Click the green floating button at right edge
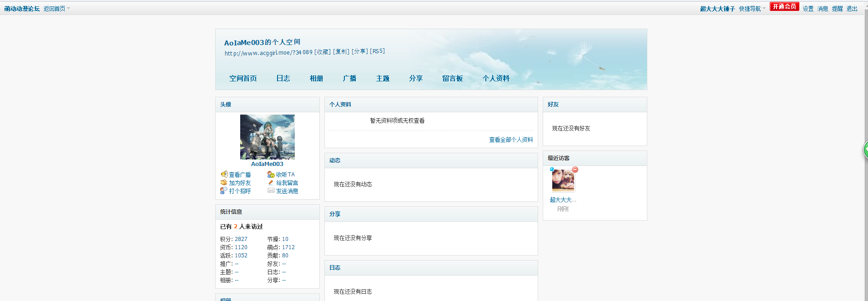 coord(865,150)
